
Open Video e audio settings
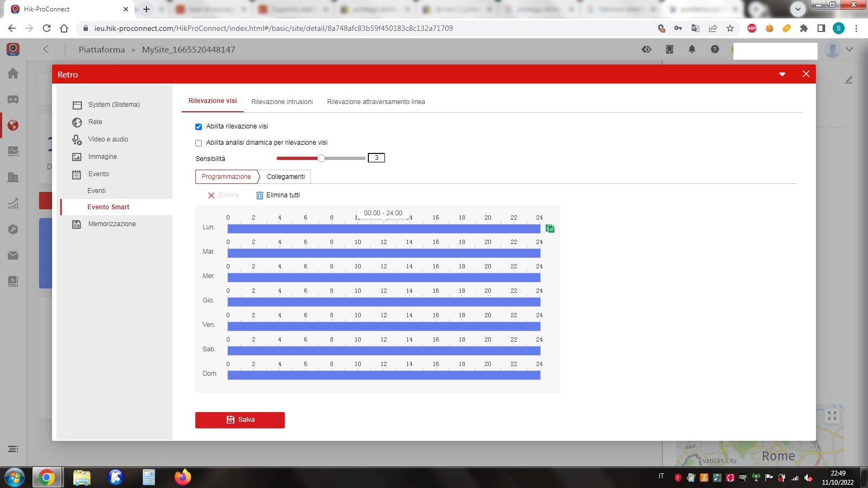pos(108,139)
